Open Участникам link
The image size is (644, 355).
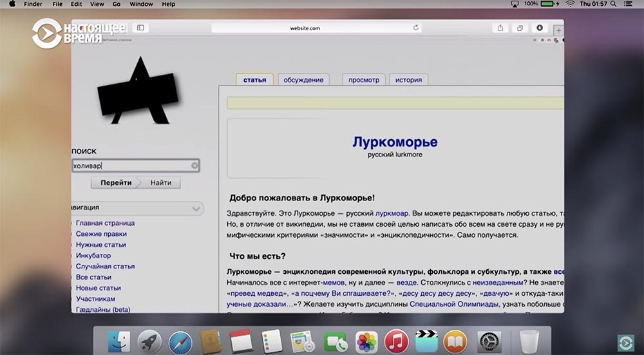point(95,299)
